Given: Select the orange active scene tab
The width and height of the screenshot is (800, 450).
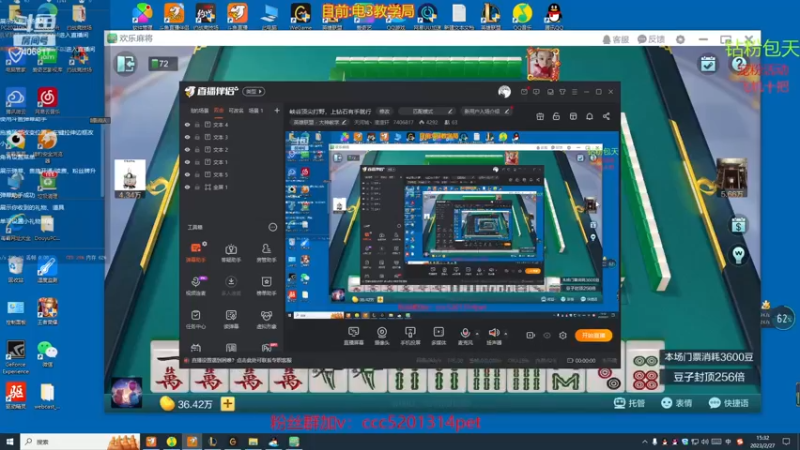Looking at the screenshot, I should pyautogui.click(x=219, y=111).
